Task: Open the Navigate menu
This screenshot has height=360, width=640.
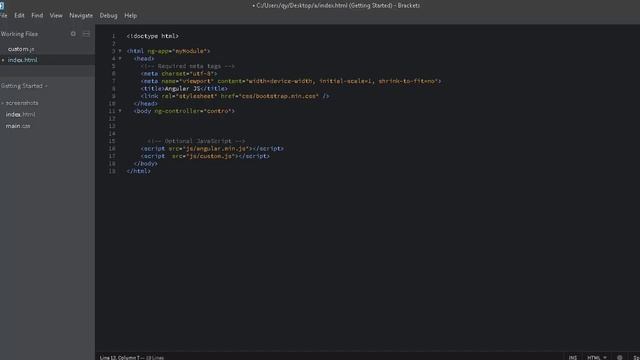Action: tap(81, 16)
